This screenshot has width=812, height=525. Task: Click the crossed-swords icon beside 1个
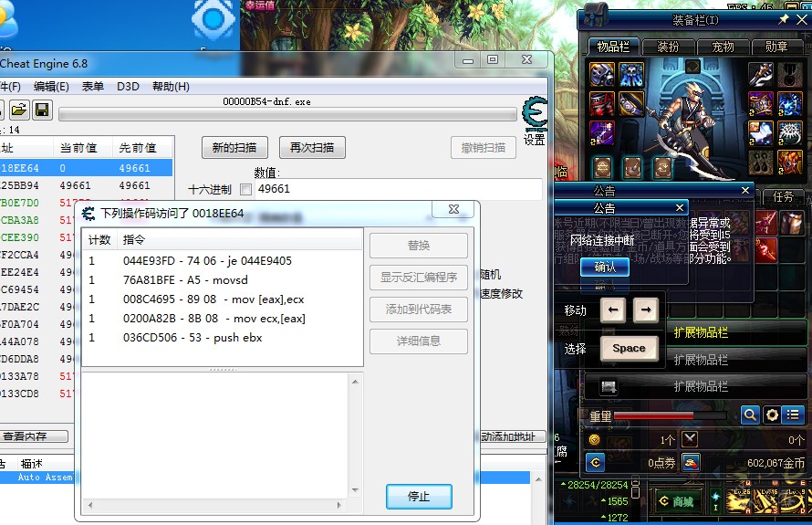tap(689, 439)
